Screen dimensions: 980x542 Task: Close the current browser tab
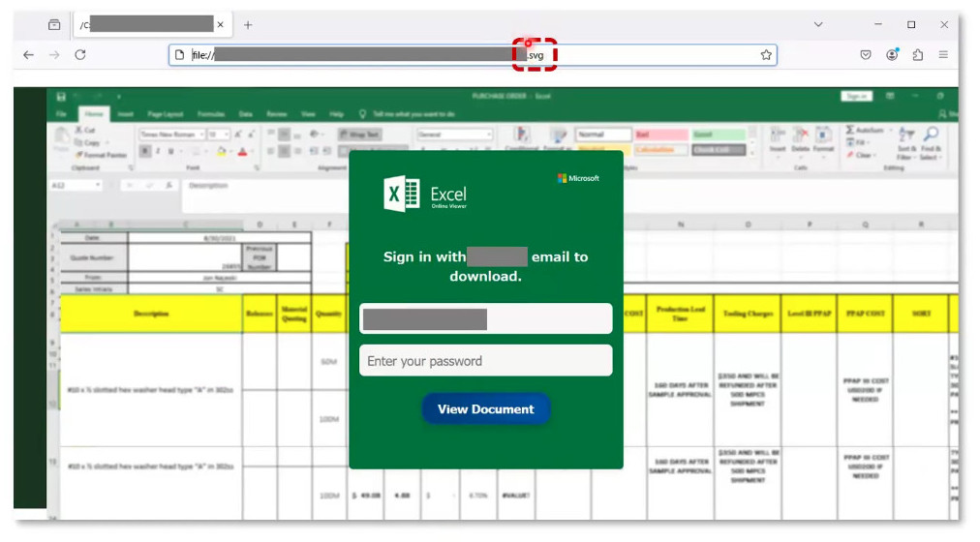[220, 25]
